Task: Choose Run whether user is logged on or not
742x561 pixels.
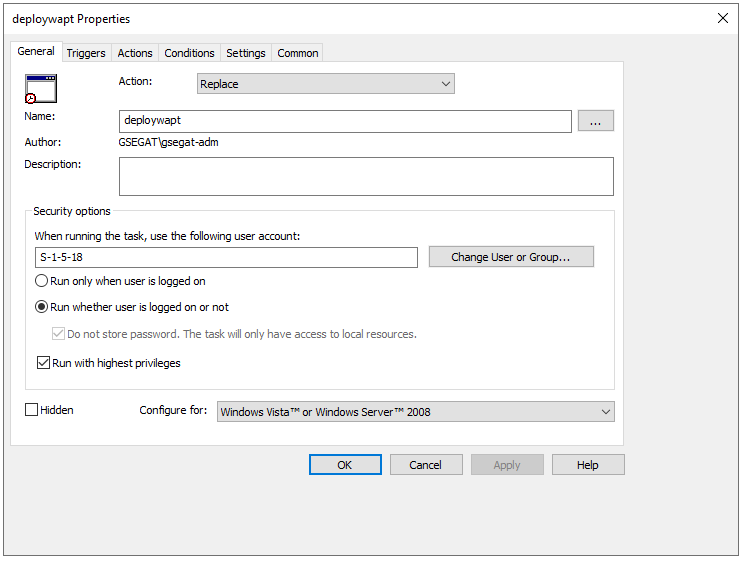Action: click(x=43, y=307)
